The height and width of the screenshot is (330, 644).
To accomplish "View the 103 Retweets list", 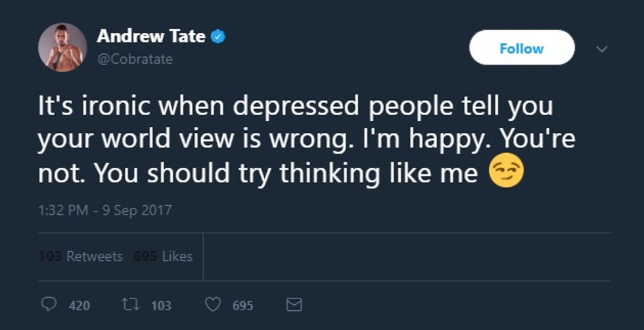I will (81, 256).
